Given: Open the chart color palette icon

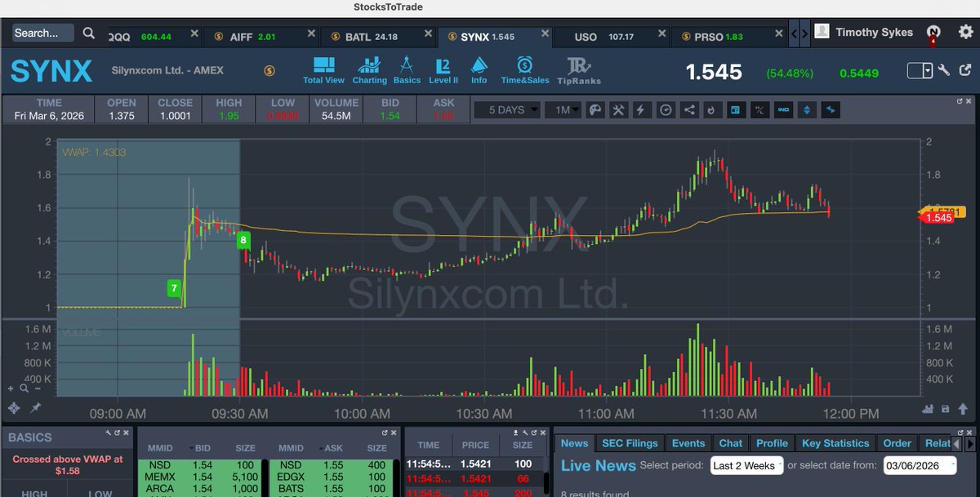Looking at the screenshot, I should point(595,109).
